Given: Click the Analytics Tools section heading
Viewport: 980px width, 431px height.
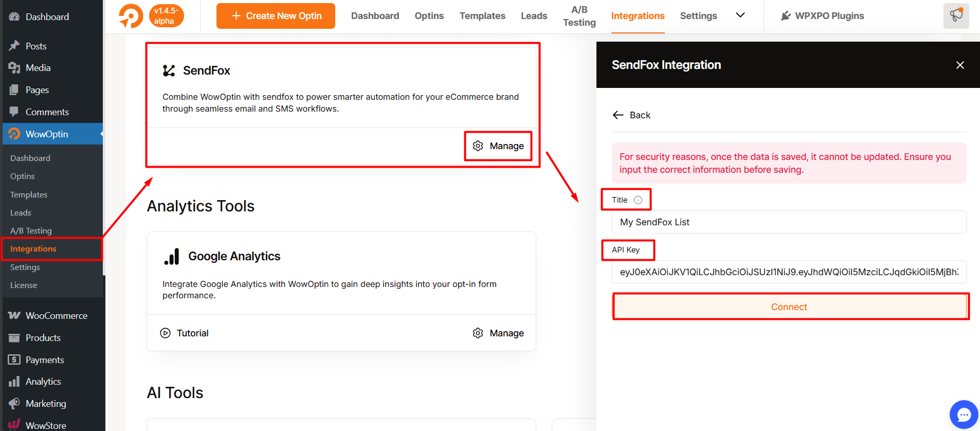Looking at the screenshot, I should (x=201, y=206).
